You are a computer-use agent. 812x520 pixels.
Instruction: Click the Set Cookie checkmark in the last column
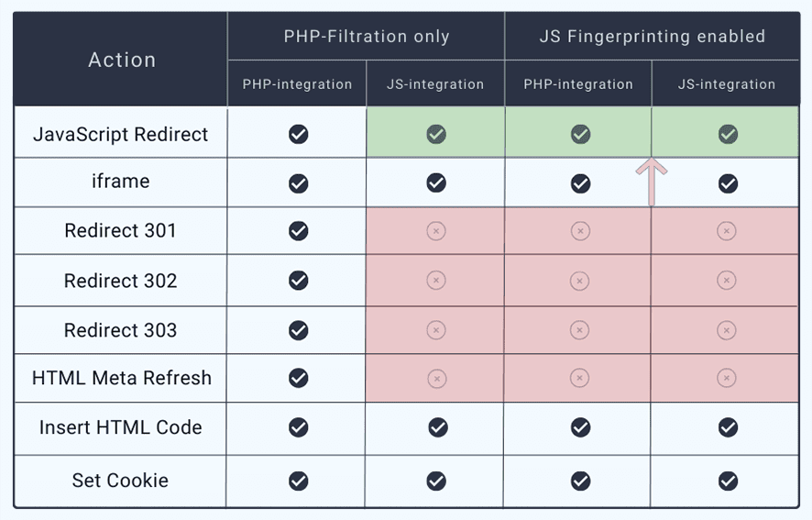(728, 481)
